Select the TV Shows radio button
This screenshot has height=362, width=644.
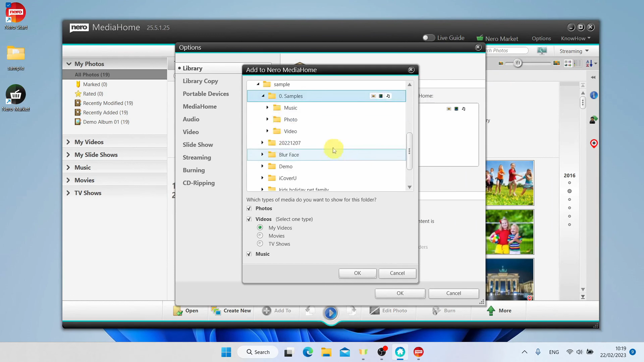tap(260, 244)
